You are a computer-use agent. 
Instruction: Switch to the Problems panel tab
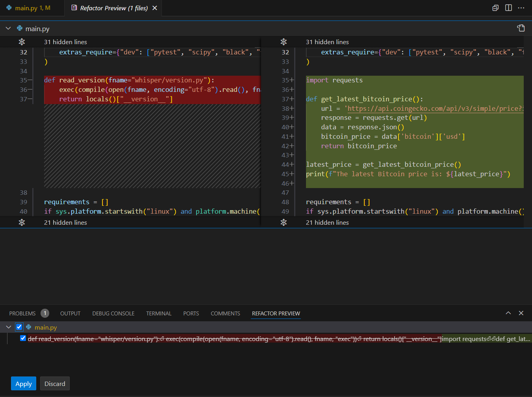tap(22, 313)
